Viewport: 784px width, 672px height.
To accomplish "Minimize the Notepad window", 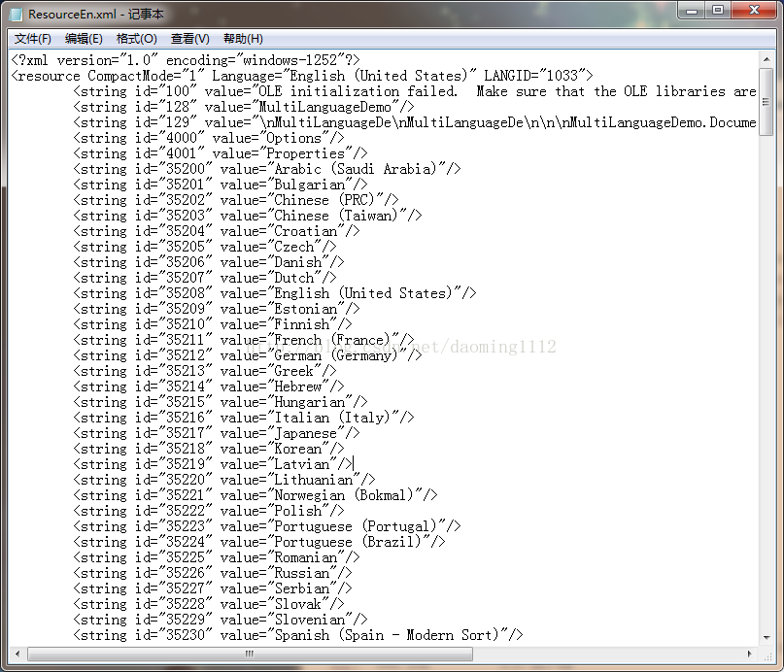I will (692, 11).
